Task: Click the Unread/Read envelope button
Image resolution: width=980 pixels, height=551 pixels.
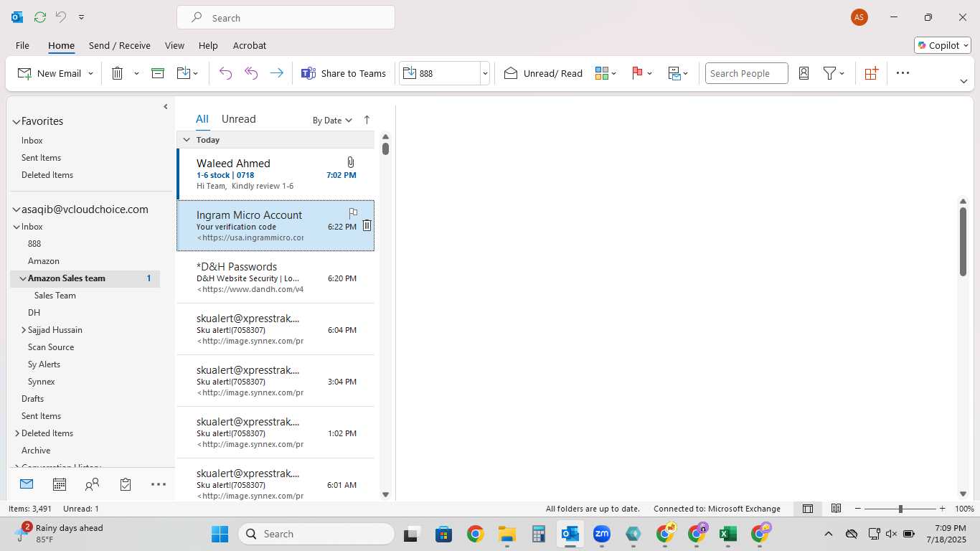Action: coord(543,73)
